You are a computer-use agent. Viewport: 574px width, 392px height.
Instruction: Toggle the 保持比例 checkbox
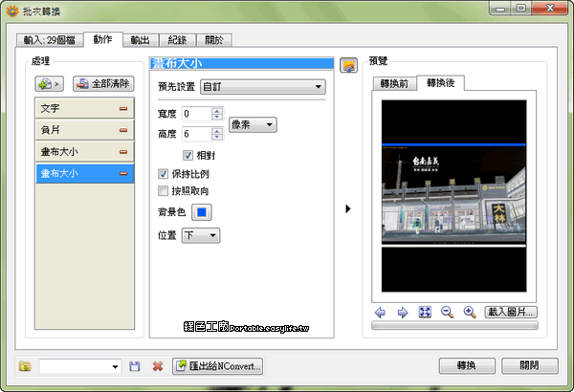(x=164, y=173)
